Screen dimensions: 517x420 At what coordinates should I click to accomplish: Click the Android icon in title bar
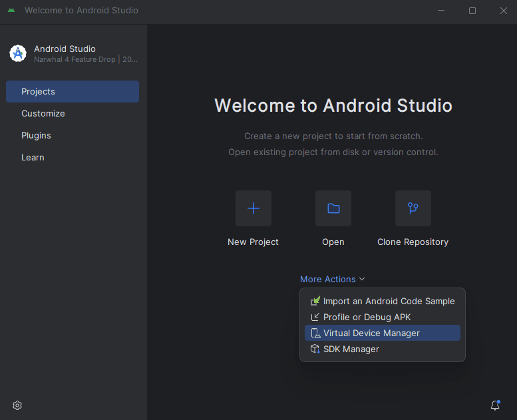point(11,11)
